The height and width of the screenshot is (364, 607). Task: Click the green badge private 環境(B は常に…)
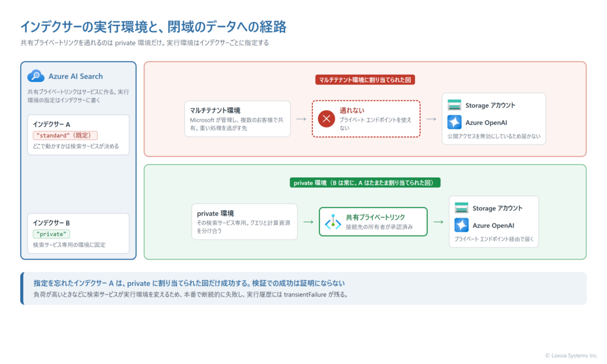coord(365,183)
